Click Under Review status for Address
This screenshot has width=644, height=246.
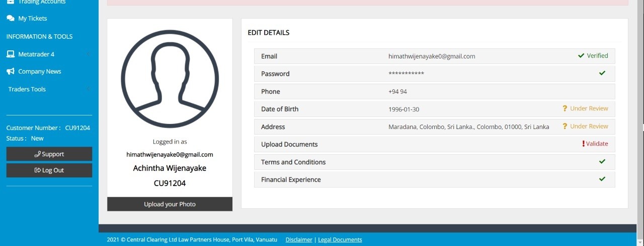point(589,127)
